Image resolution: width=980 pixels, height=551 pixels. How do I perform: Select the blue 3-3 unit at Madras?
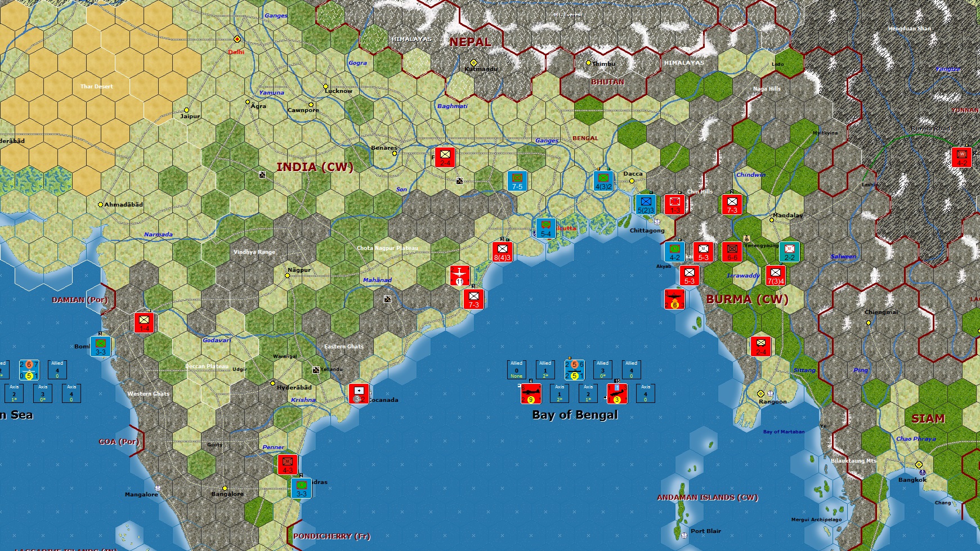point(301,488)
